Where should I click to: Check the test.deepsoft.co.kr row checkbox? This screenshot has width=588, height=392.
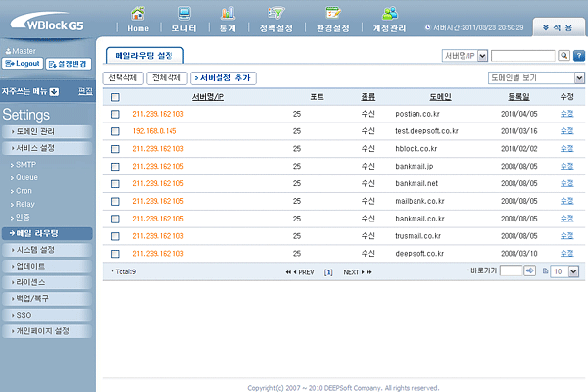(x=115, y=131)
